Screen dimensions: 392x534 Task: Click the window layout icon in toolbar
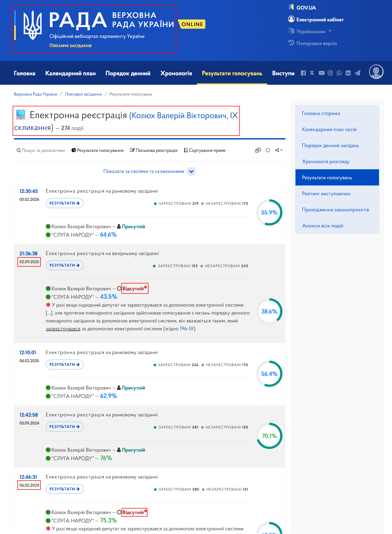click(x=258, y=150)
